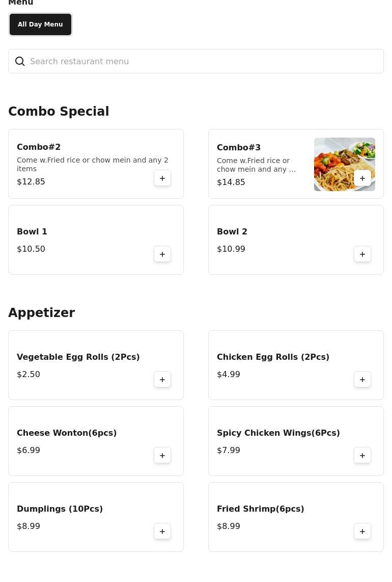Screen dimensions: 392x582
Task: Add Bowl 2 with its plus button
Action: click(362, 254)
